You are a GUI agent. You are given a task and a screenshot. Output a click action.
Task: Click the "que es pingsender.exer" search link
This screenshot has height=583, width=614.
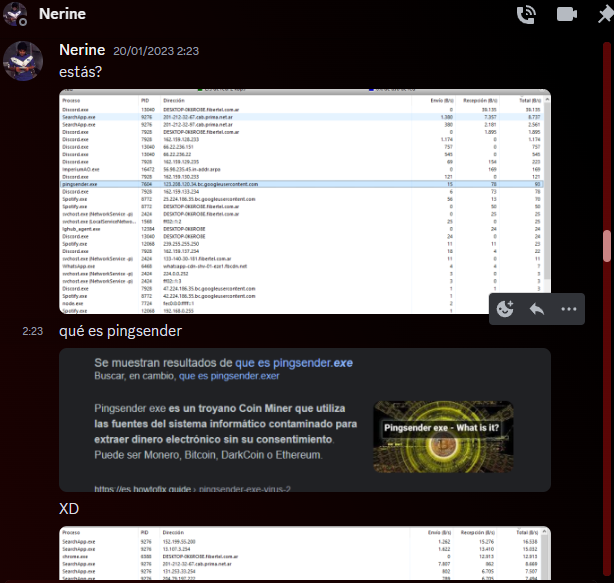[229, 376]
